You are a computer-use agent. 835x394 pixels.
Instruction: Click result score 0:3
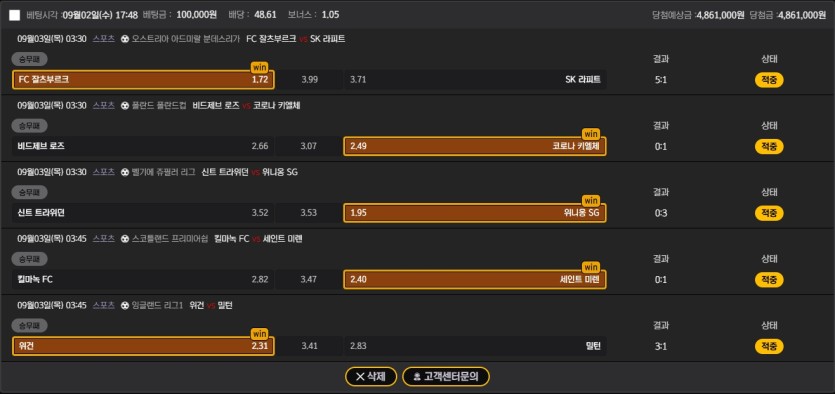click(661, 213)
